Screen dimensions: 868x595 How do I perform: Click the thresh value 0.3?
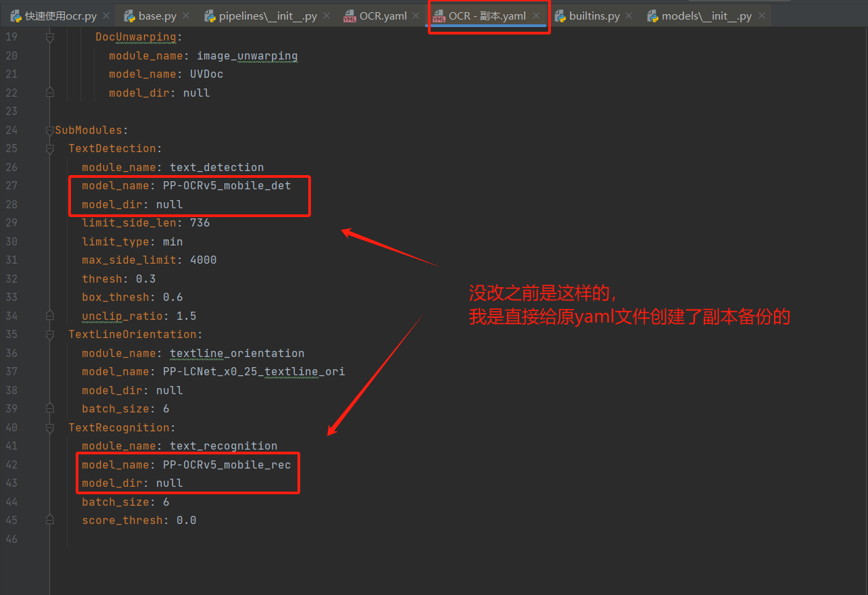coord(145,279)
